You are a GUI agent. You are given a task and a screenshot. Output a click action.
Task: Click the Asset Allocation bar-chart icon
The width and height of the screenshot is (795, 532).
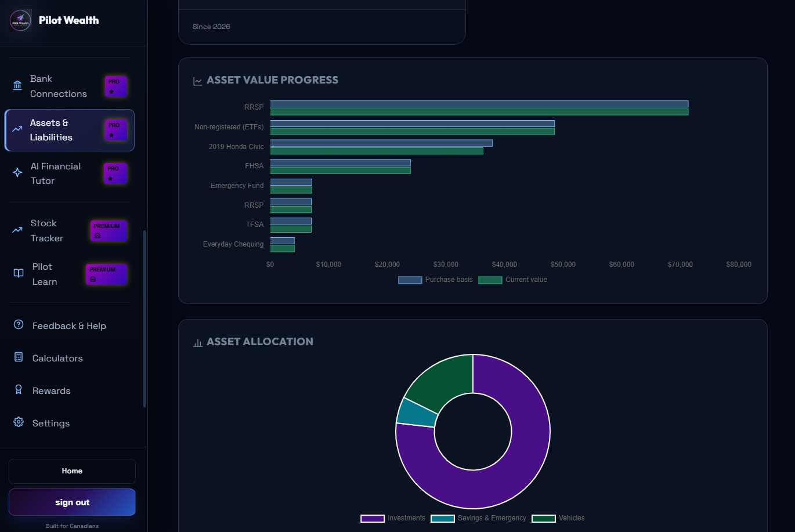pyautogui.click(x=198, y=342)
